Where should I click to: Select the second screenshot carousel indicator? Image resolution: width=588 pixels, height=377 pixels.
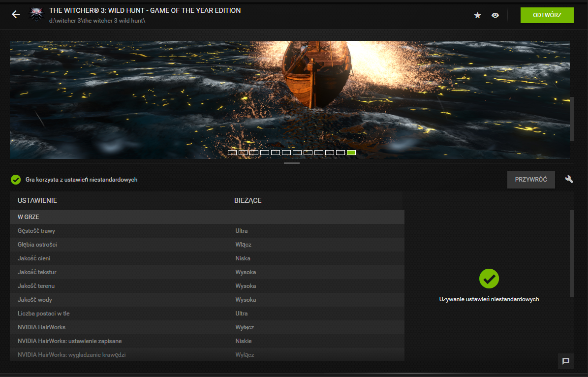(x=243, y=152)
